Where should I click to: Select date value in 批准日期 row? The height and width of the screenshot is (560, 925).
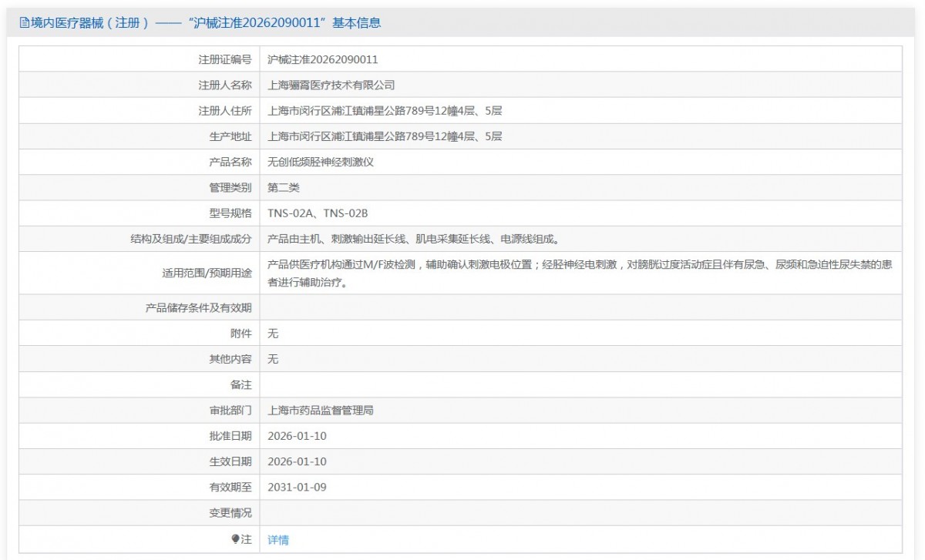297,436
